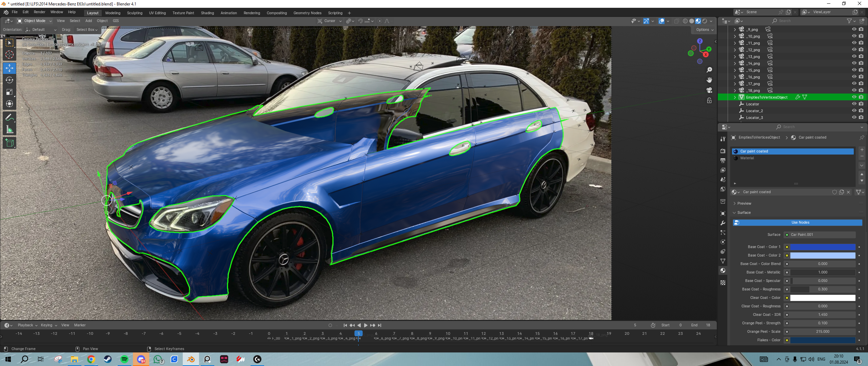Screen dimensions: 868x366
Task: Open the viewport Options button
Action: [x=705, y=30]
